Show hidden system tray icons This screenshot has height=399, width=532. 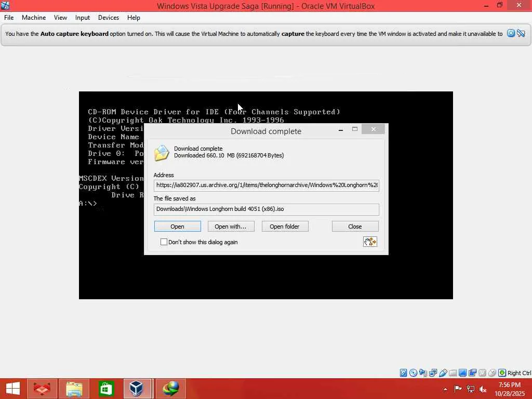(x=445, y=389)
